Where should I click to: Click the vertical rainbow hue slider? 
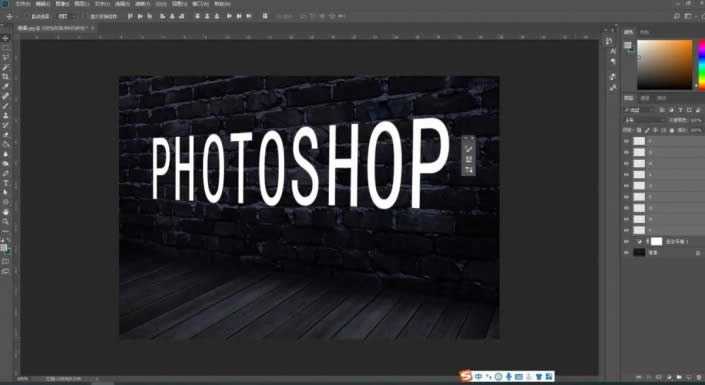pyautogui.click(x=701, y=64)
